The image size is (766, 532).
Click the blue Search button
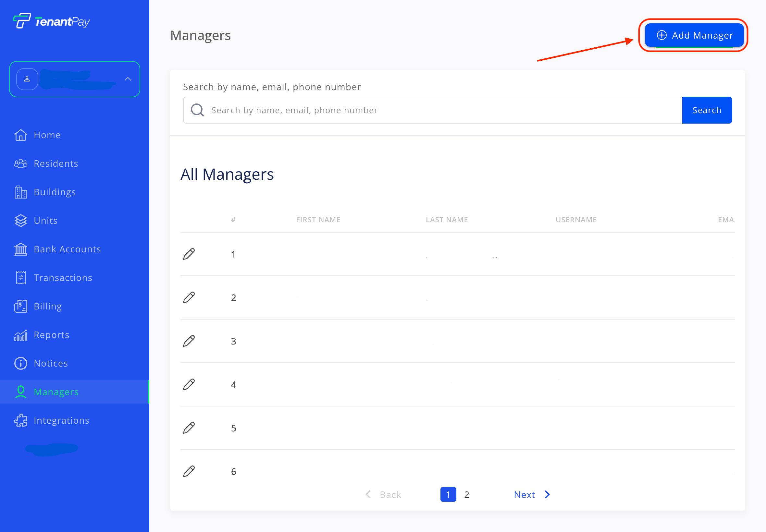click(707, 110)
